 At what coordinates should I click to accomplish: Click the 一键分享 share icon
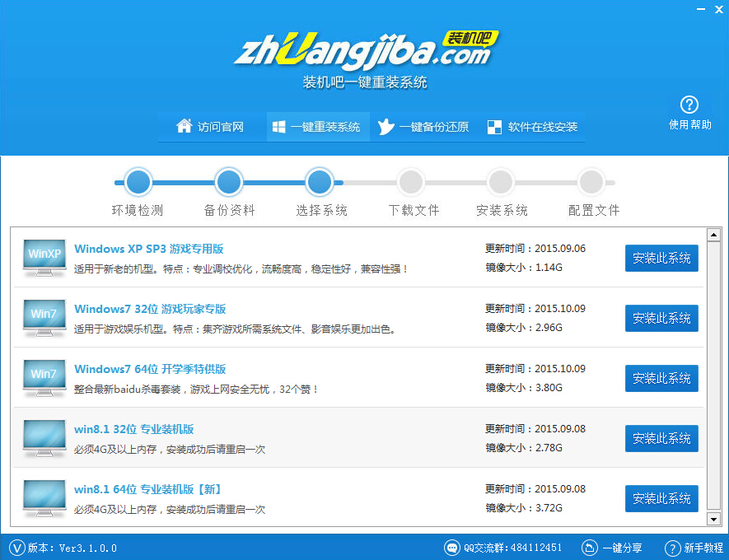[x=590, y=548]
